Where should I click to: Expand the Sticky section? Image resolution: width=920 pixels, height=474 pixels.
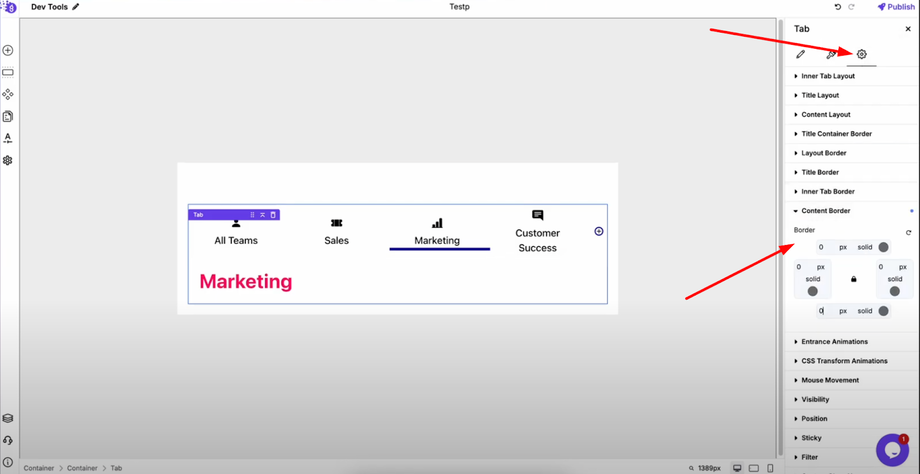click(x=853, y=438)
